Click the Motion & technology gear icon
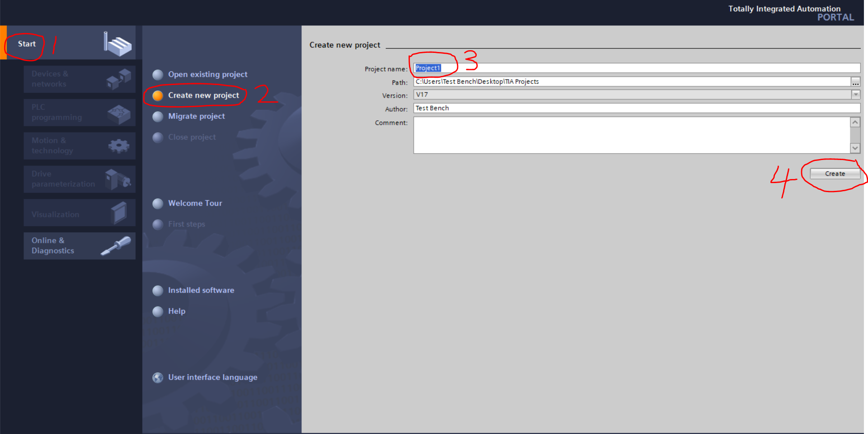Viewport: 868px width, 434px height. (x=119, y=146)
